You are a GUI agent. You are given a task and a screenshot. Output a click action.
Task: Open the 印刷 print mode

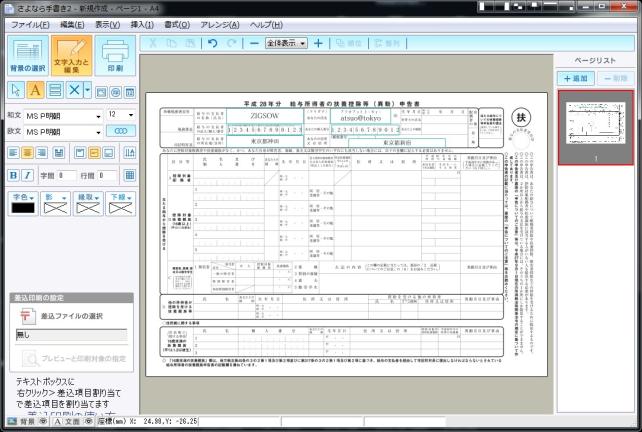pyautogui.click(x=115, y=56)
